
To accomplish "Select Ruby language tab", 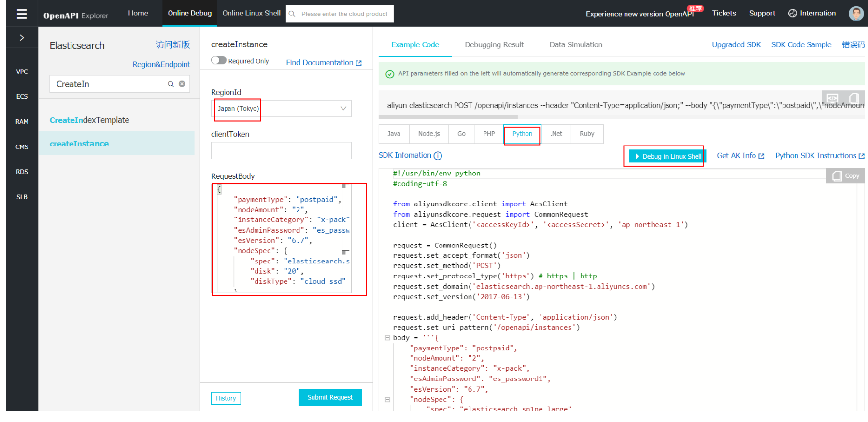I will click(x=587, y=134).
